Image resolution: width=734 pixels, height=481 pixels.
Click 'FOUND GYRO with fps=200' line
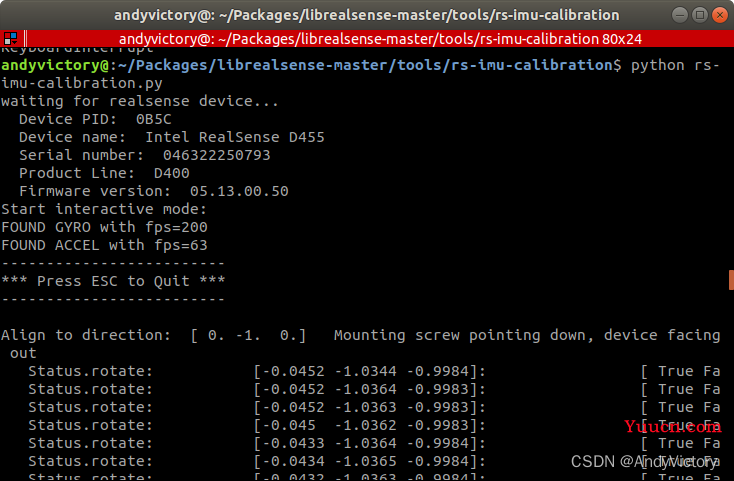104,227
